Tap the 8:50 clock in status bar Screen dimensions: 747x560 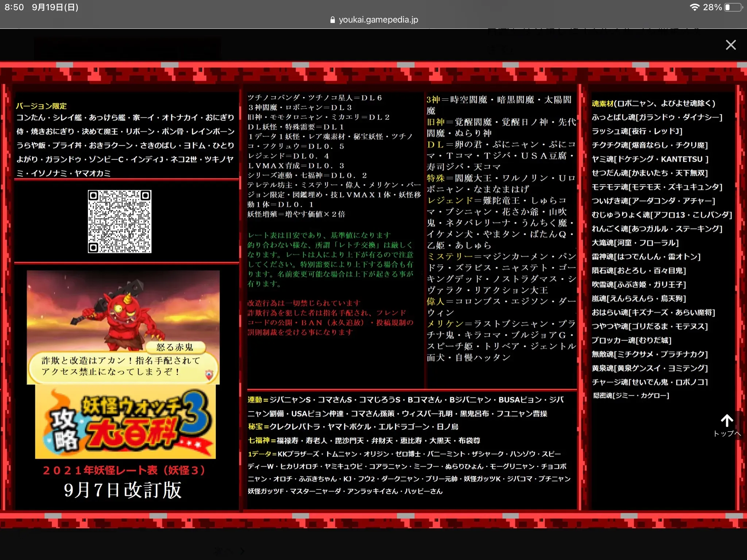click(x=14, y=7)
